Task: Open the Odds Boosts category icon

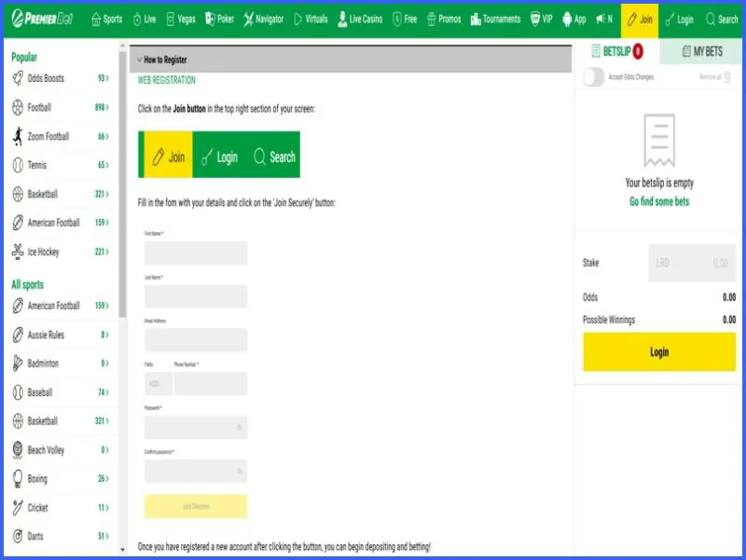Action: 18,78
